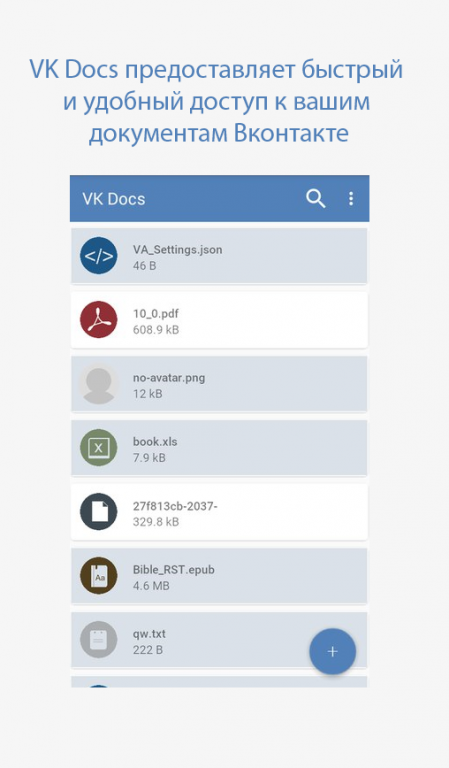Click the gray notepad icon for qw.txt
449x768 pixels.
pos(98,640)
